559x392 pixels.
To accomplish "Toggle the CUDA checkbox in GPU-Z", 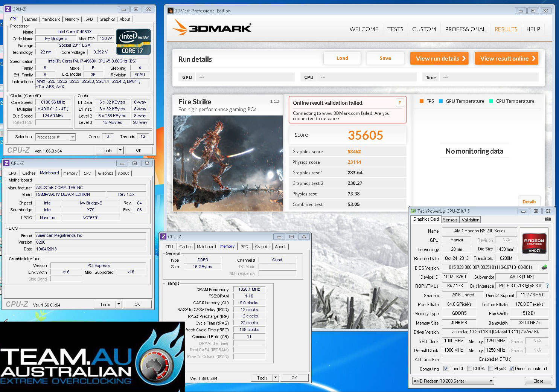I will coord(469,369).
